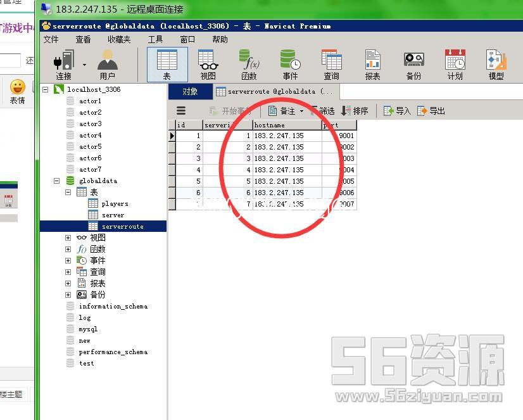
Task: Collapse the globaldata database node
Action: point(57,181)
